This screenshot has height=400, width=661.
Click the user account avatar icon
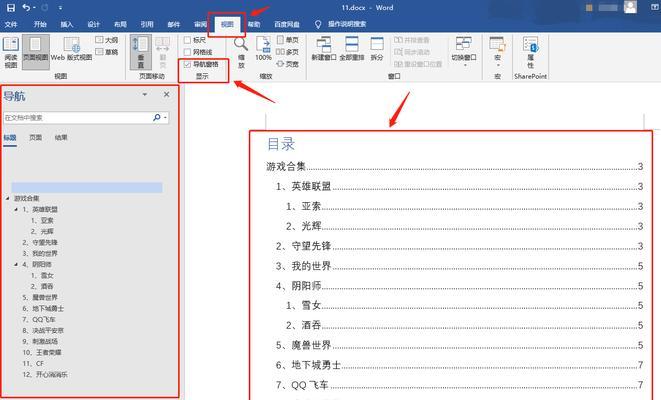click(630, 7)
